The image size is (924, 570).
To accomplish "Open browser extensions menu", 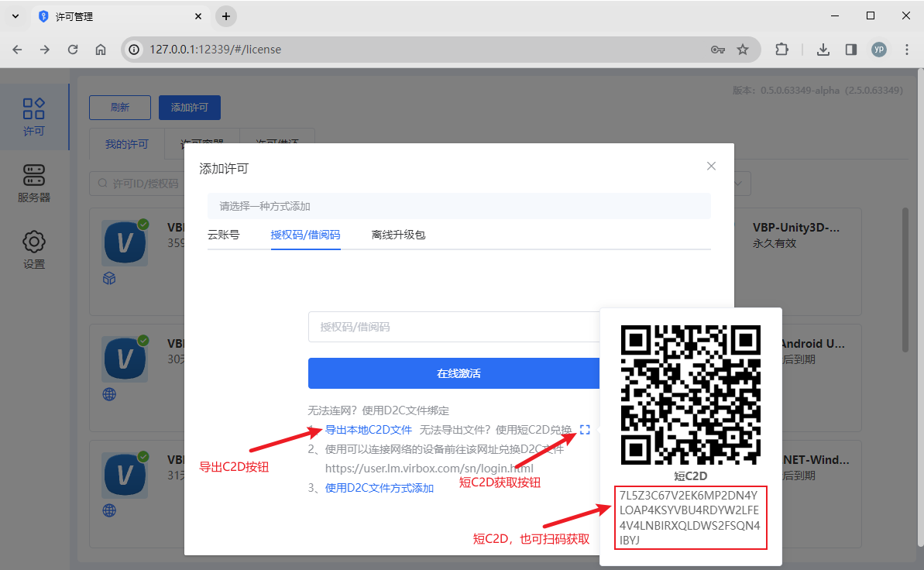I will (x=782, y=50).
